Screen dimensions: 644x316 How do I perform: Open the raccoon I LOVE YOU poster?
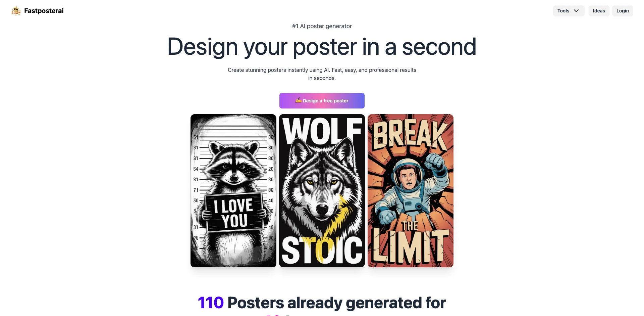pyautogui.click(x=233, y=190)
